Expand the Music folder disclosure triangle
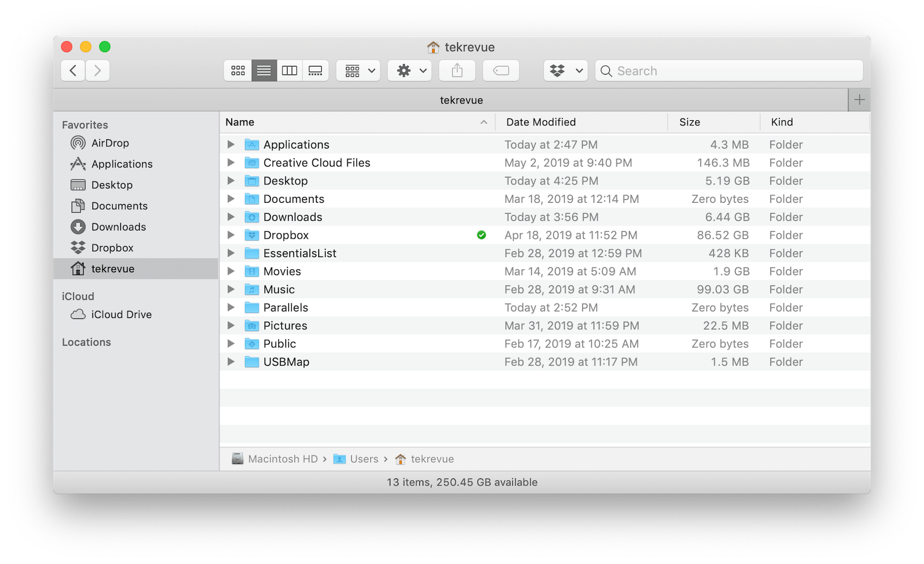Image resolution: width=924 pixels, height=564 pixels. pyautogui.click(x=231, y=290)
